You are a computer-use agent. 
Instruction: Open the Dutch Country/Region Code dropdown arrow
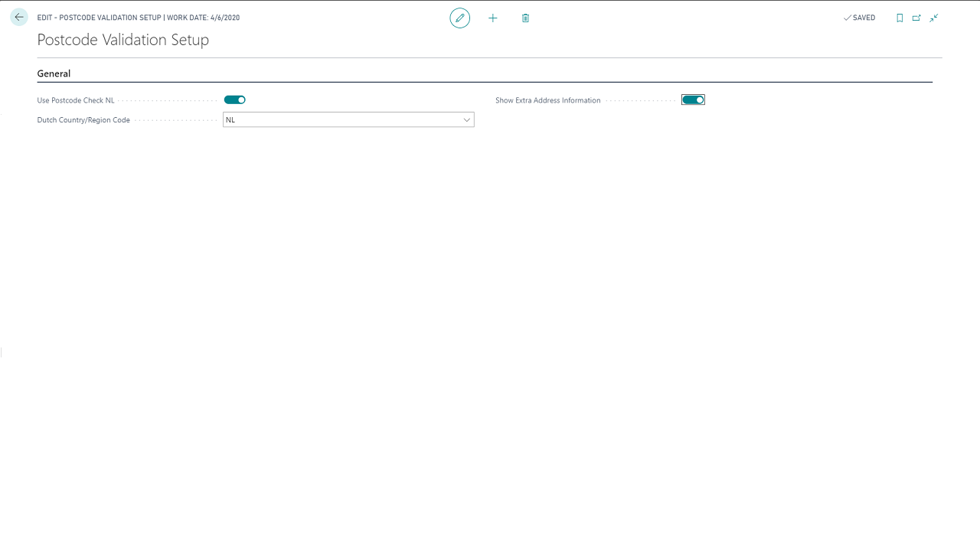466,120
